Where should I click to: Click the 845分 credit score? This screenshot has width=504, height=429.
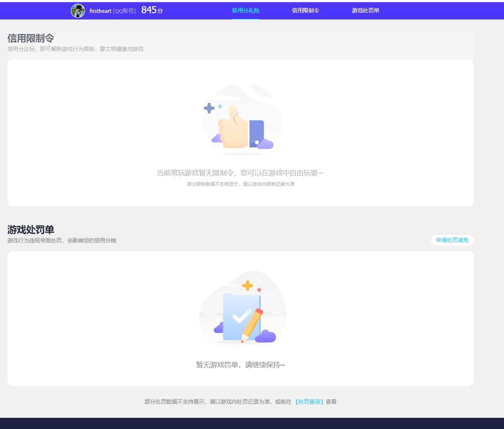coord(152,10)
